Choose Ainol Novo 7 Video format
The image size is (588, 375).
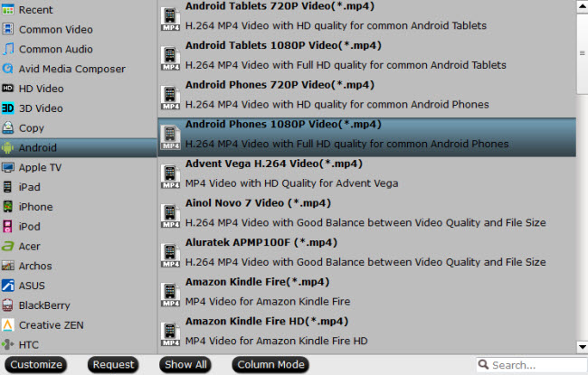point(366,213)
